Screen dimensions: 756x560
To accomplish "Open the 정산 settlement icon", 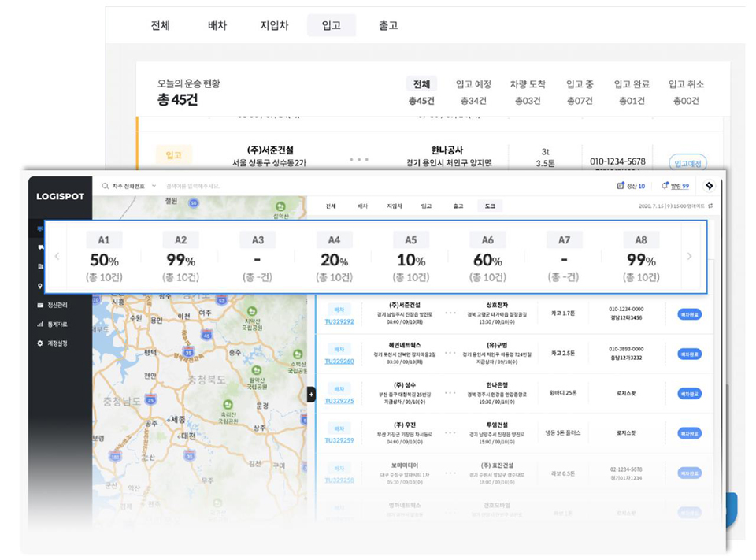I will point(621,186).
